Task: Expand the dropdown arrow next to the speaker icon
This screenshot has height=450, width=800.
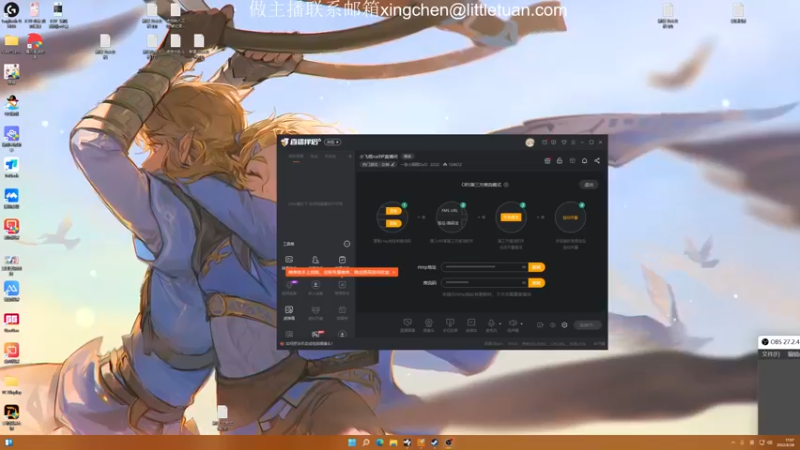Action: 521,323
